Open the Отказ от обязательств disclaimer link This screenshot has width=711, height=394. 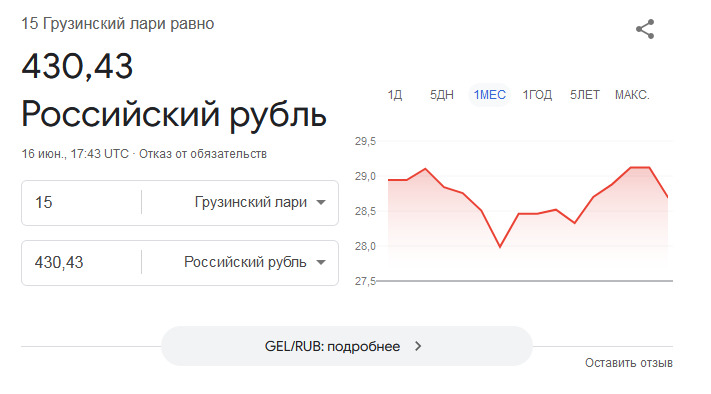203,154
